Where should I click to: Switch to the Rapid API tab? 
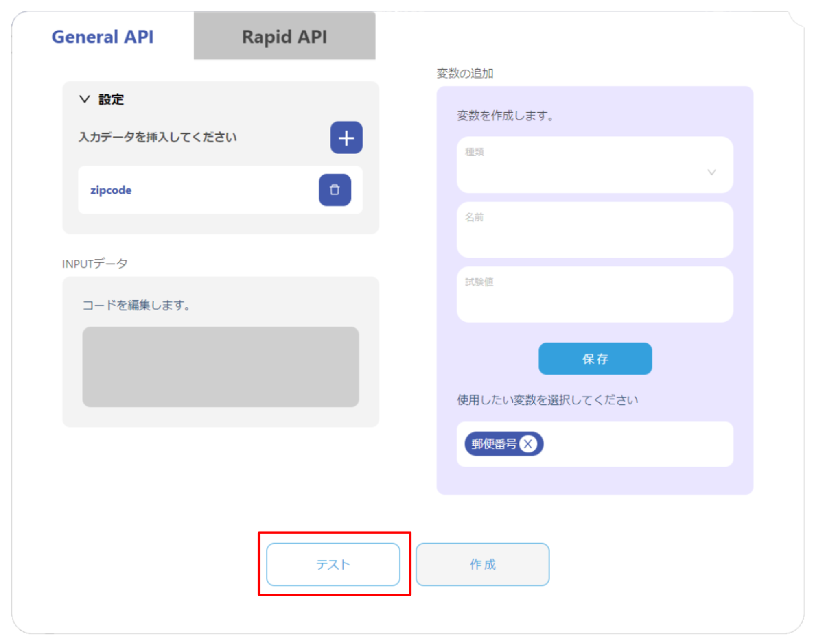pos(284,36)
